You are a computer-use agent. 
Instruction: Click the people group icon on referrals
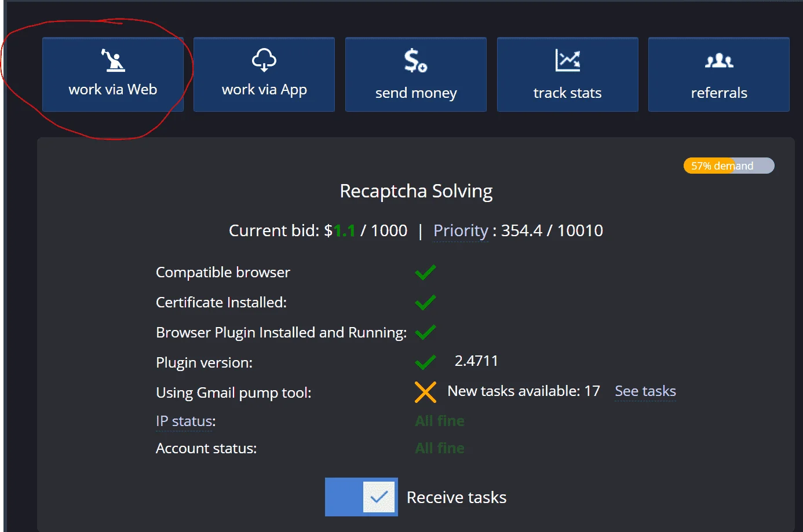(719, 61)
